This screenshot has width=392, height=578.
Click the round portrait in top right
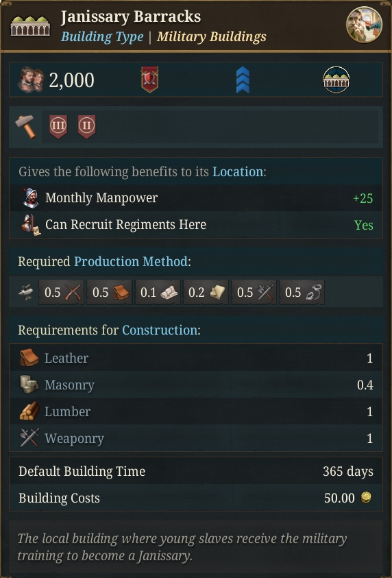click(364, 25)
